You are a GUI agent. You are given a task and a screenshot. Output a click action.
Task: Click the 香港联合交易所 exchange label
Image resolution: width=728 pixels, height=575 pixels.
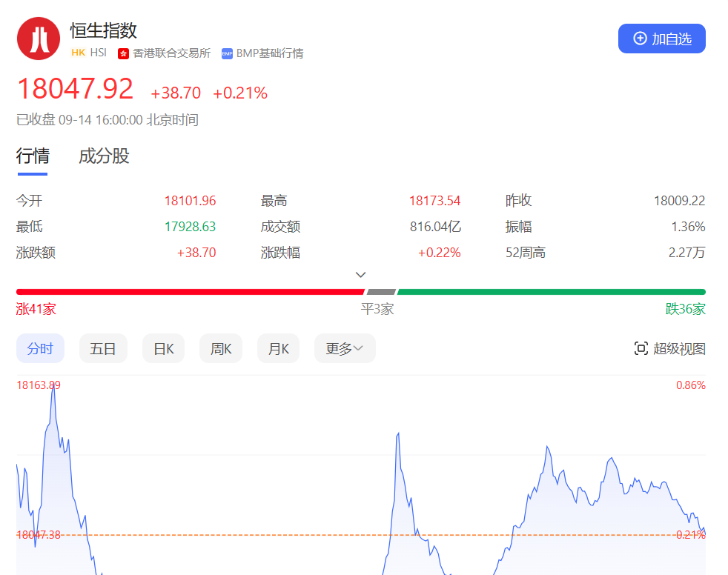click(x=171, y=53)
